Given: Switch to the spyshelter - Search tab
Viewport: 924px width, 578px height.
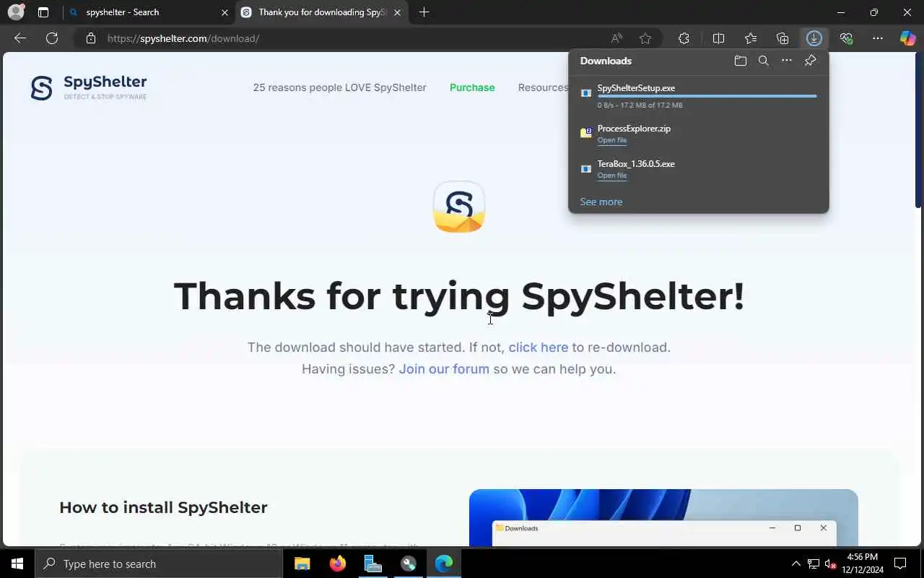Looking at the screenshot, I should pos(148,12).
